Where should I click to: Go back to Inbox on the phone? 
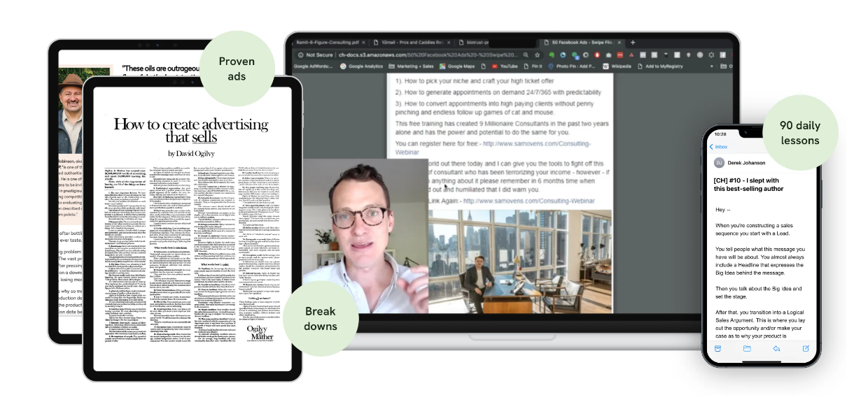pyautogui.click(x=720, y=147)
